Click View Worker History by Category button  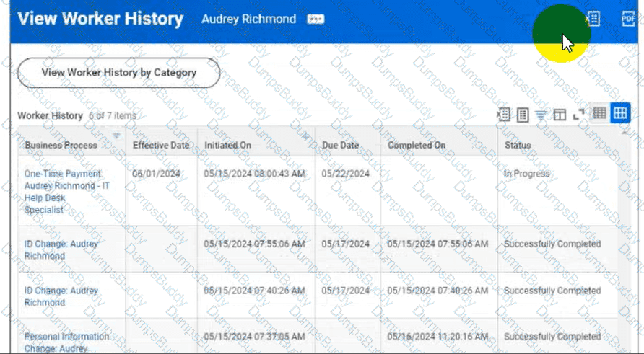tap(118, 73)
